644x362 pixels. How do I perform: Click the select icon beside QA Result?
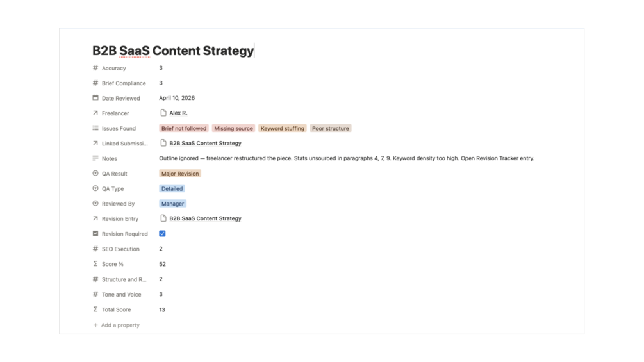pyautogui.click(x=95, y=173)
